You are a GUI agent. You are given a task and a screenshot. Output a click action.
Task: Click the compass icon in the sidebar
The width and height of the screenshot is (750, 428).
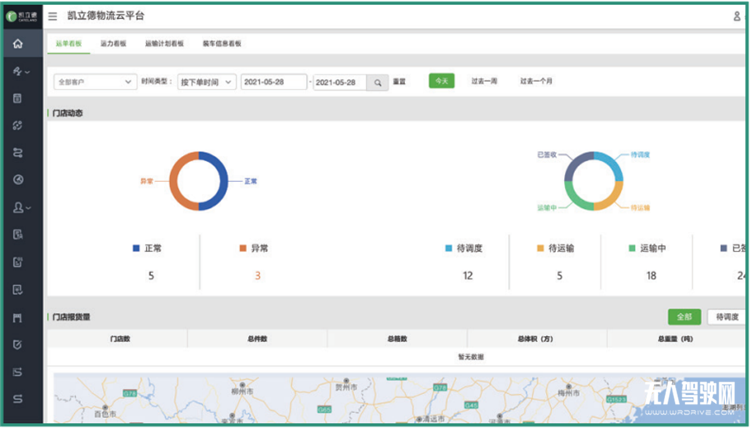click(18, 180)
